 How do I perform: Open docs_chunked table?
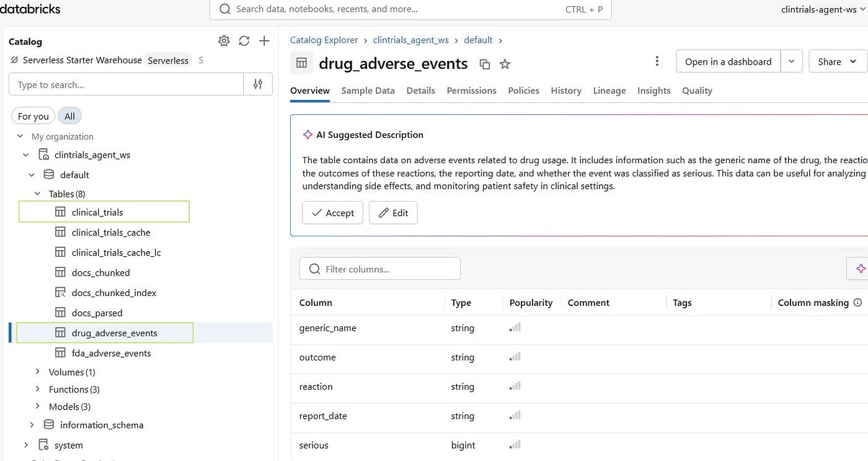(101, 272)
